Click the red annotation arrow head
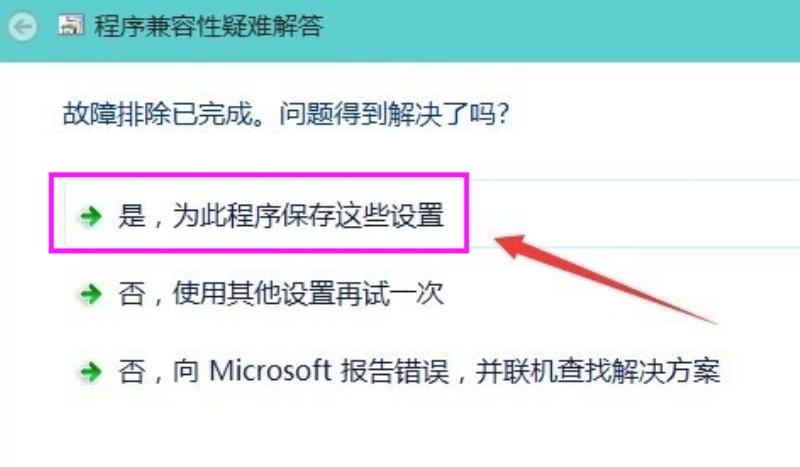Image resolution: width=800 pixels, height=467 pixels. tap(511, 245)
